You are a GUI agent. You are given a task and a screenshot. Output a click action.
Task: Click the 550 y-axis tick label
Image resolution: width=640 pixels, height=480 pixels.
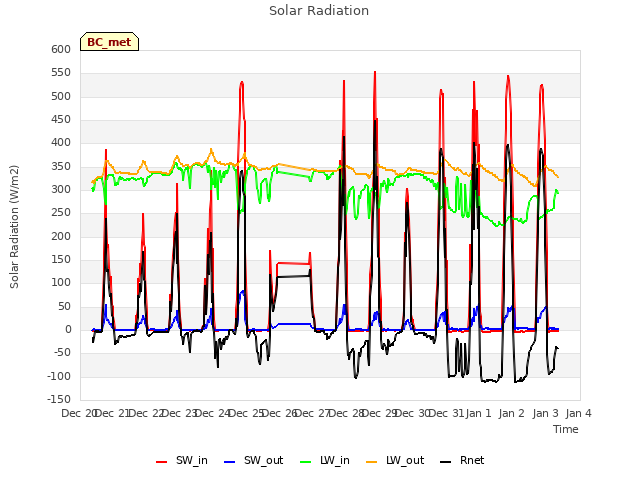click(x=61, y=73)
